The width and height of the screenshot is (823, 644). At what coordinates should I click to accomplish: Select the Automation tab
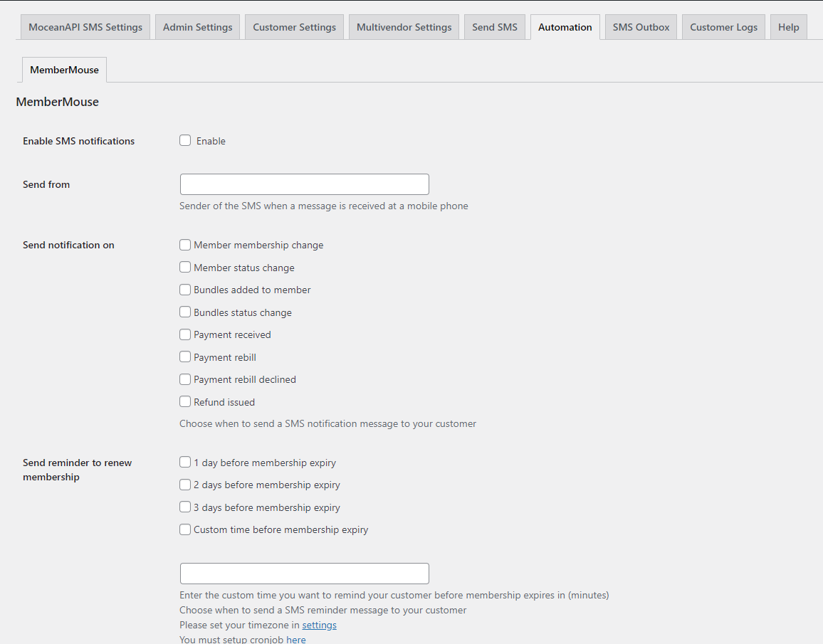click(565, 27)
